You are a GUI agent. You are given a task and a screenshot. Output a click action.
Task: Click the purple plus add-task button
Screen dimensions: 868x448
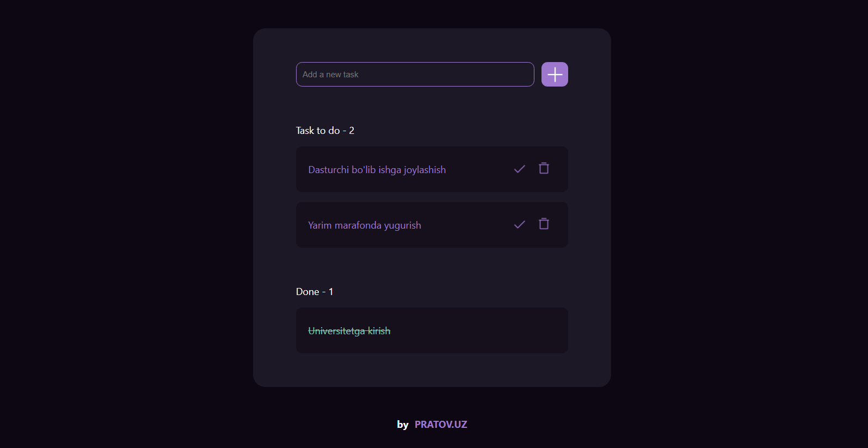pyautogui.click(x=555, y=75)
